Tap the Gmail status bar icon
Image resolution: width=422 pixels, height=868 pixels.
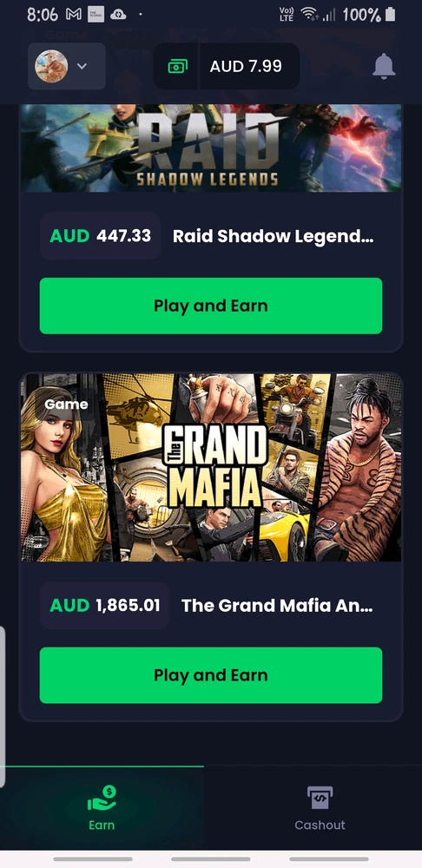click(x=74, y=15)
